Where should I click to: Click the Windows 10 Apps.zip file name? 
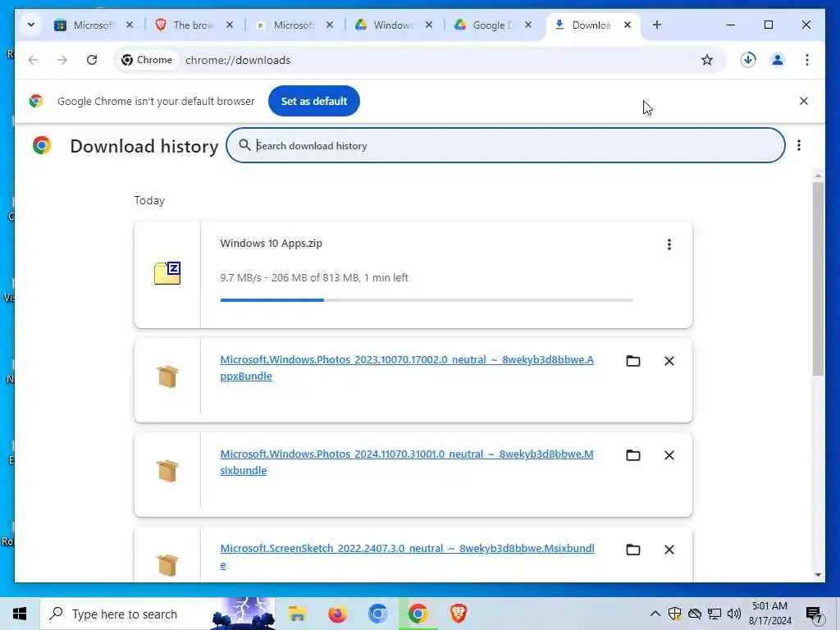pyautogui.click(x=271, y=243)
